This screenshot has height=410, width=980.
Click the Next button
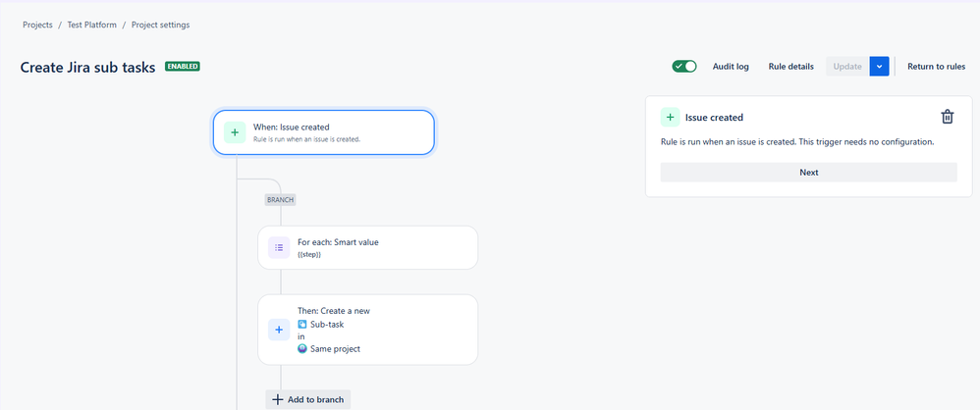click(x=809, y=173)
